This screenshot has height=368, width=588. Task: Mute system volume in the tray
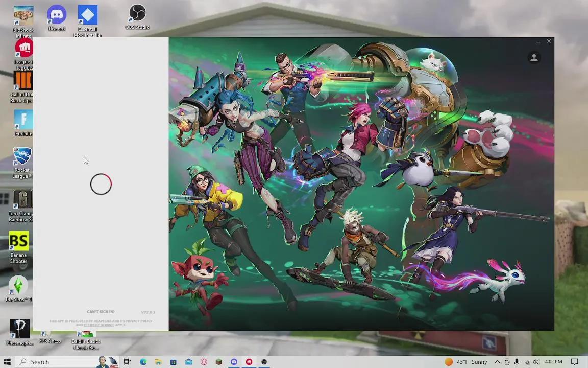tap(536, 362)
